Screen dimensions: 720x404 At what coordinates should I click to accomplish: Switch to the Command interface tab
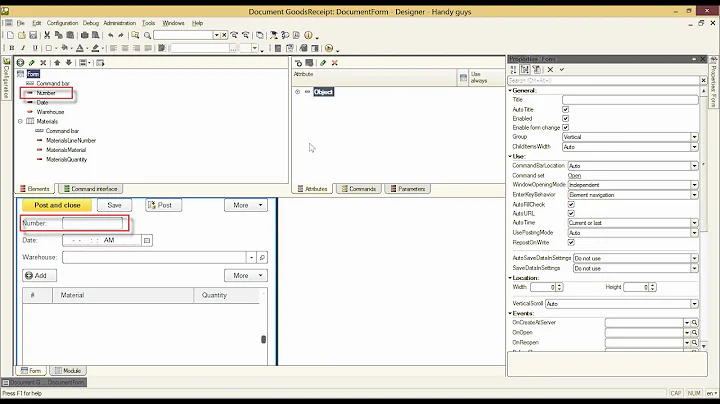[90, 189]
